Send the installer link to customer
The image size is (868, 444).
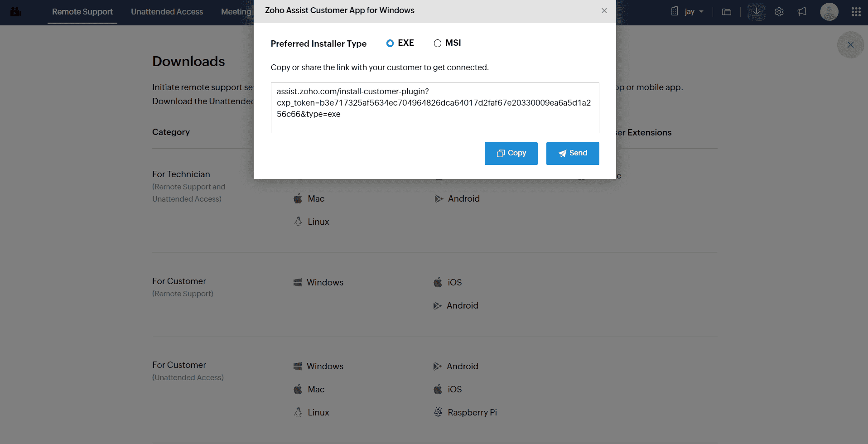[573, 154]
